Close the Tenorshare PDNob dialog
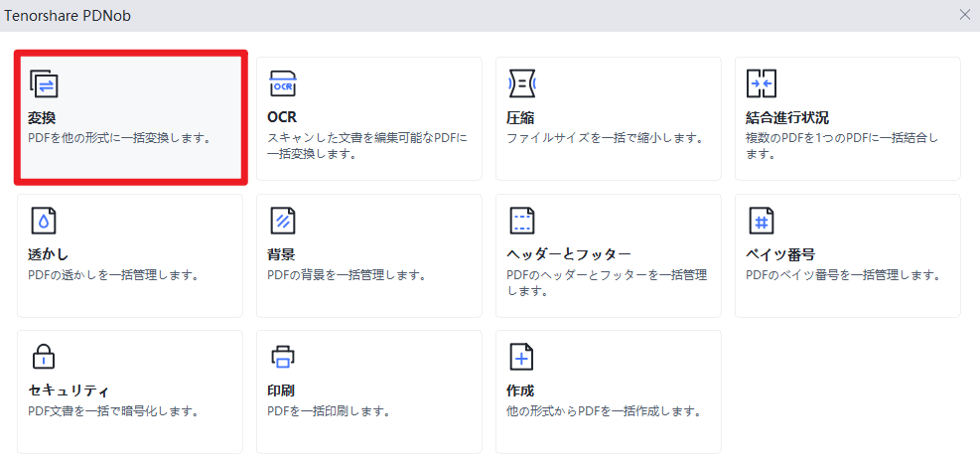This screenshot has height=470, width=980. click(965, 16)
